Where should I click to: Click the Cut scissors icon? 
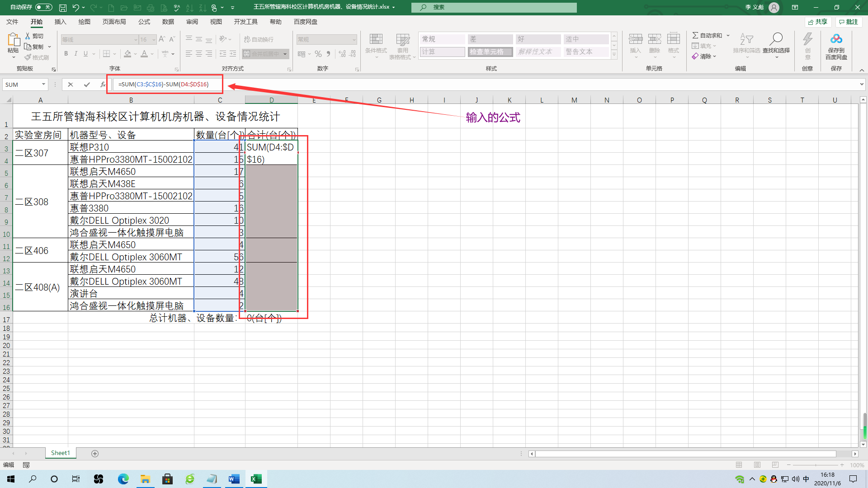click(28, 36)
